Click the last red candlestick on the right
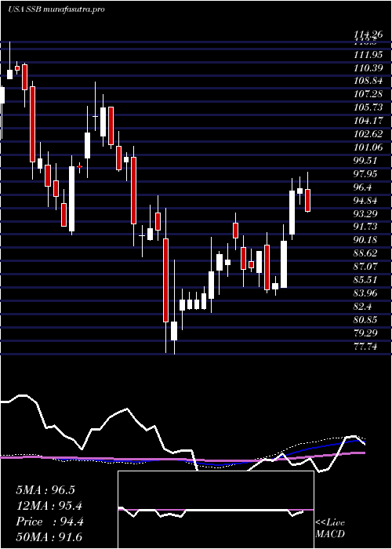The image size is (392, 549). click(307, 200)
